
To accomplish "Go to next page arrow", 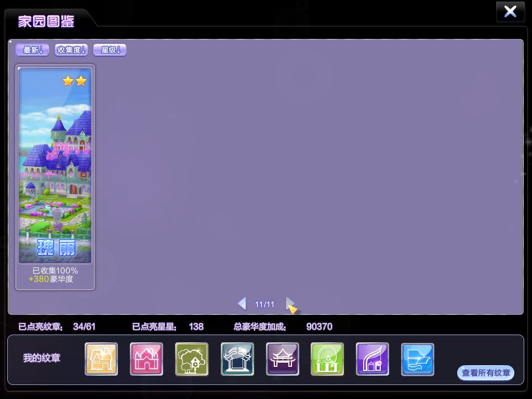I will pos(290,303).
